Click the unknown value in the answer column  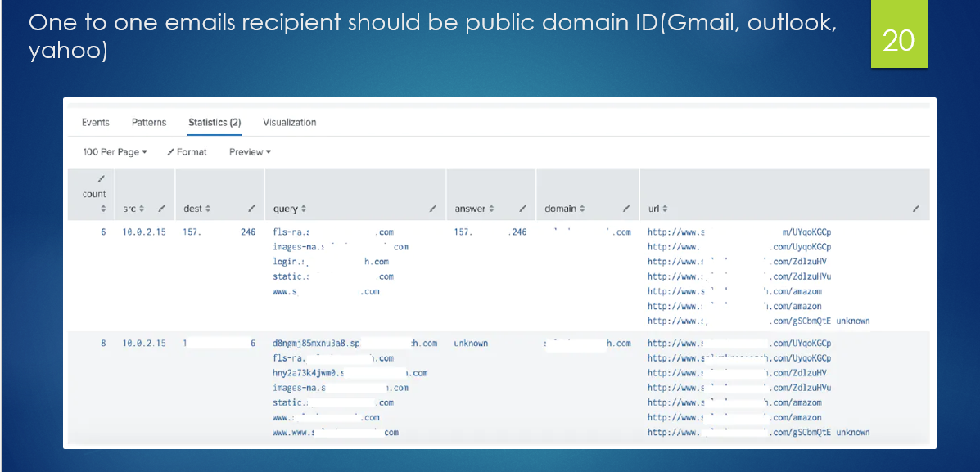pyautogui.click(x=471, y=343)
